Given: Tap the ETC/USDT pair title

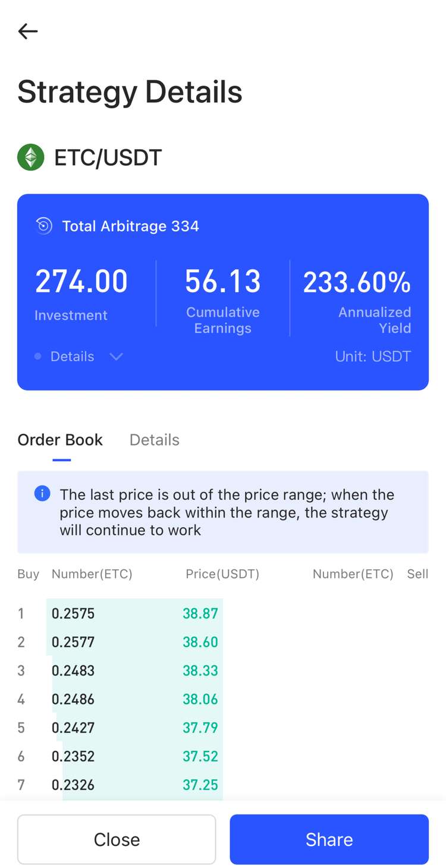Looking at the screenshot, I should pyautogui.click(x=108, y=157).
